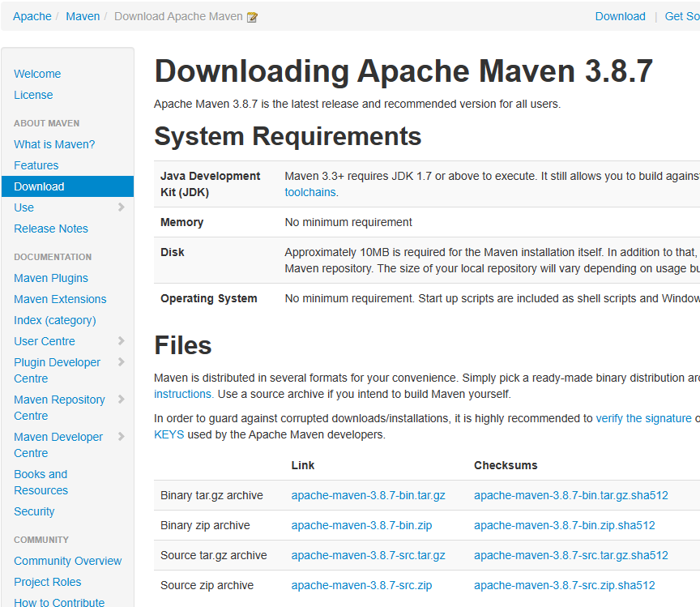The width and height of the screenshot is (700, 607).
Task: Expand the Plugin Developer Centre chevron
Action: (x=121, y=361)
